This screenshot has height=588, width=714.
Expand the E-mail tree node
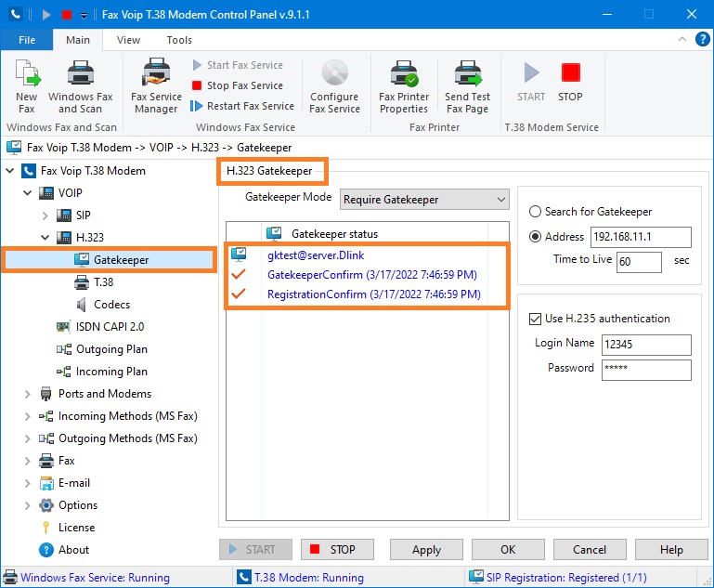pyautogui.click(x=27, y=483)
